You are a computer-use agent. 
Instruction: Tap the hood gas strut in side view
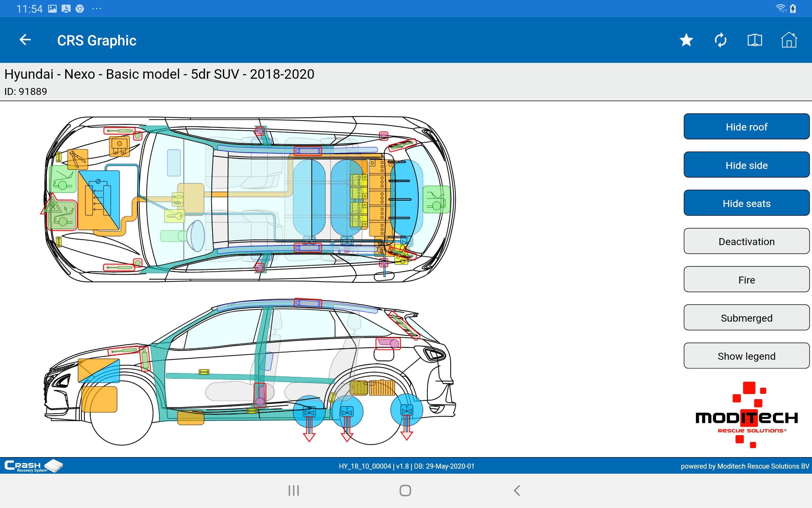[123, 351]
